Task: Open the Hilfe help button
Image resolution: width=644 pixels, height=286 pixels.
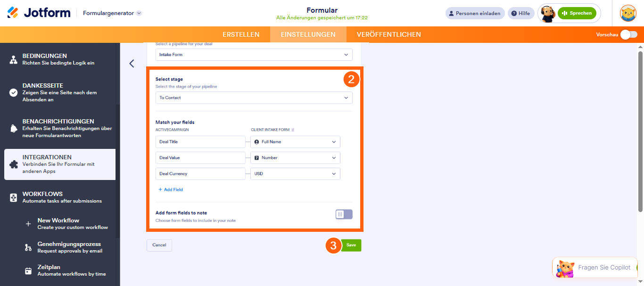Action: pyautogui.click(x=521, y=13)
